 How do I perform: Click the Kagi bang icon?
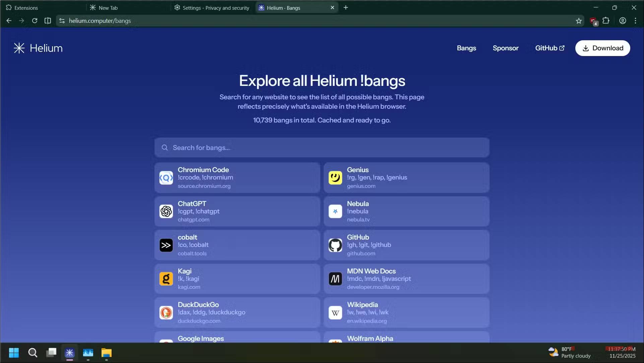pos(166,279)
